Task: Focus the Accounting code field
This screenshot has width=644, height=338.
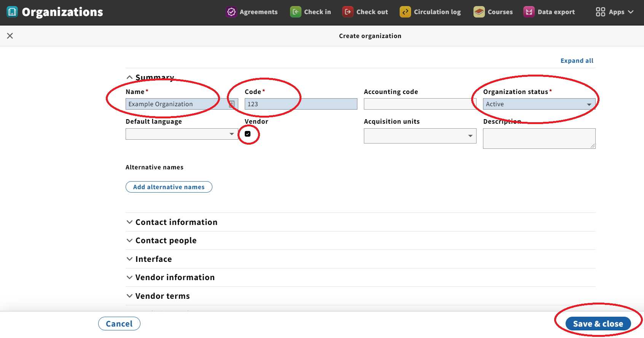Action: click(420, 104)
